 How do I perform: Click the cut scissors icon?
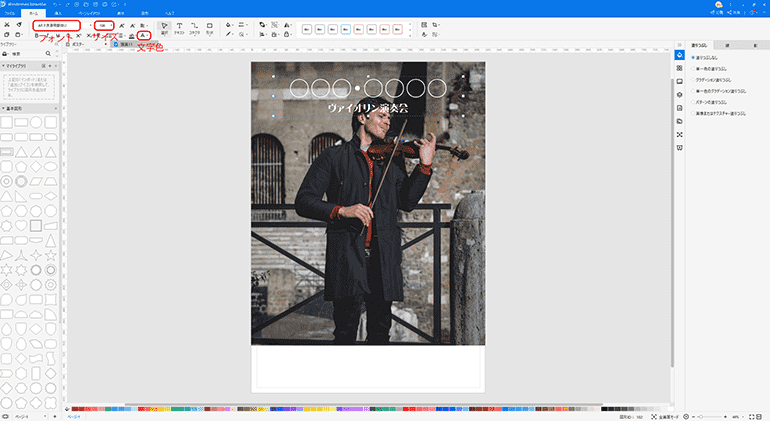pos(8,23)
